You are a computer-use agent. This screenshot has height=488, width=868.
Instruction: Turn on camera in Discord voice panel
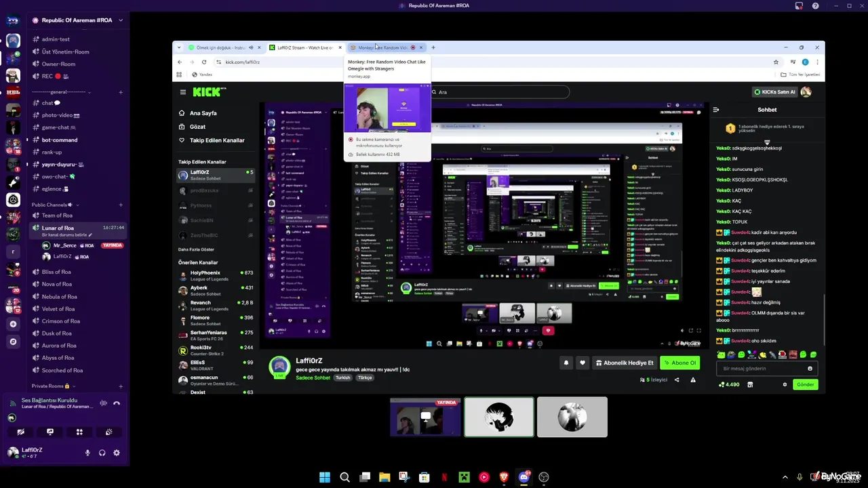click(20, 432)
